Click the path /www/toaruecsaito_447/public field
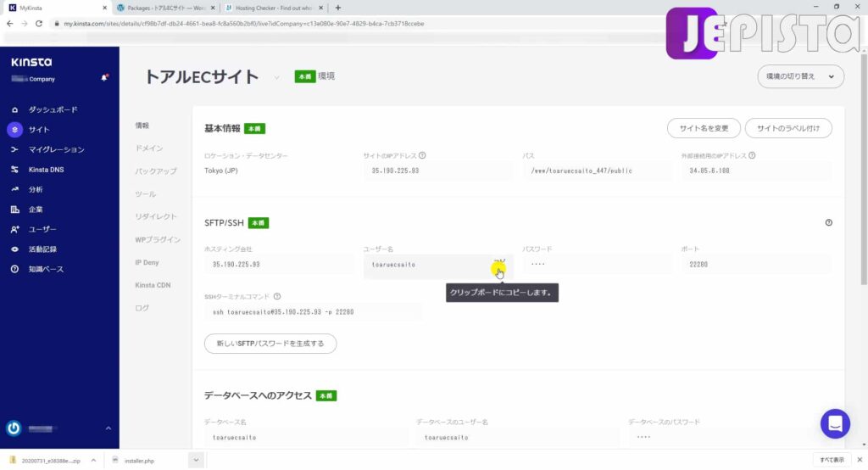The image size is (868, 470). 597,171
